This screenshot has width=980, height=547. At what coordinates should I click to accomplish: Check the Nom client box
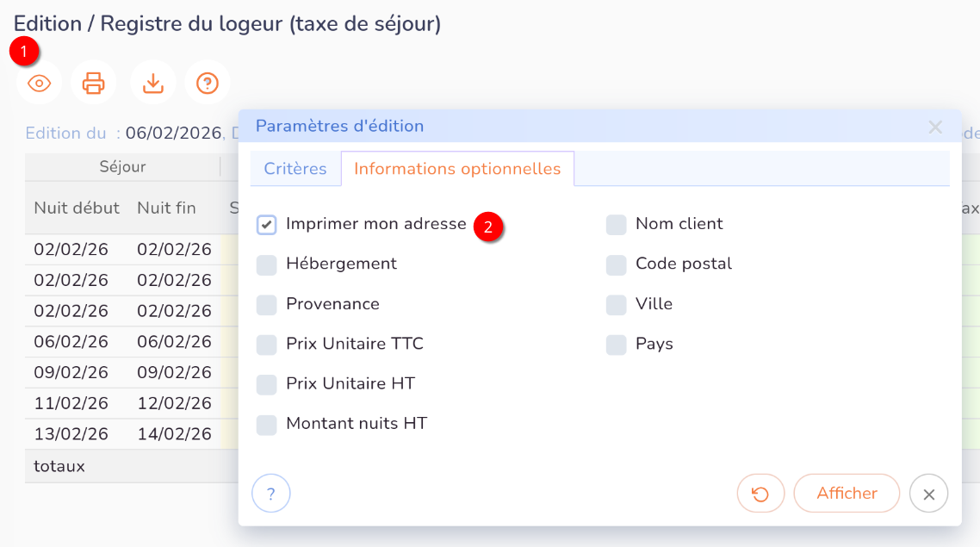point(617,223)
